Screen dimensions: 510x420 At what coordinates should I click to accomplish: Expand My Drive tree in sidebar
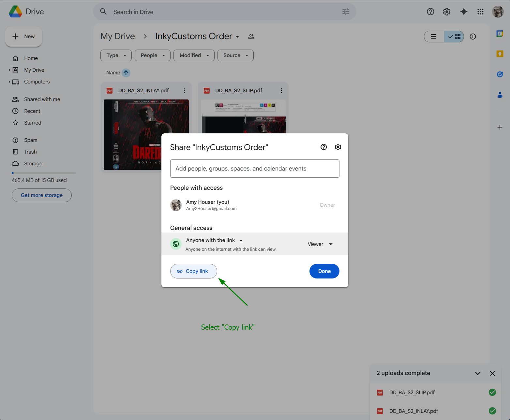click(10, 70)
